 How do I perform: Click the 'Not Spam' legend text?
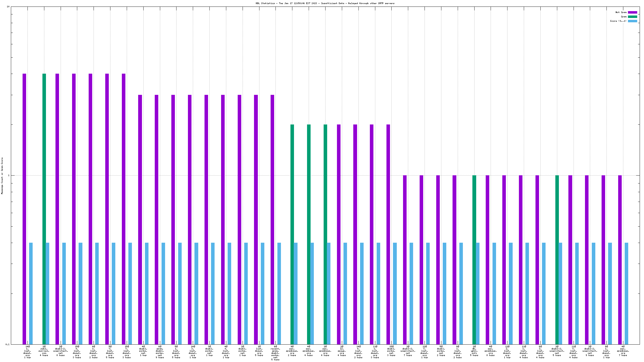pyautogui.click(x=621, y=12)
